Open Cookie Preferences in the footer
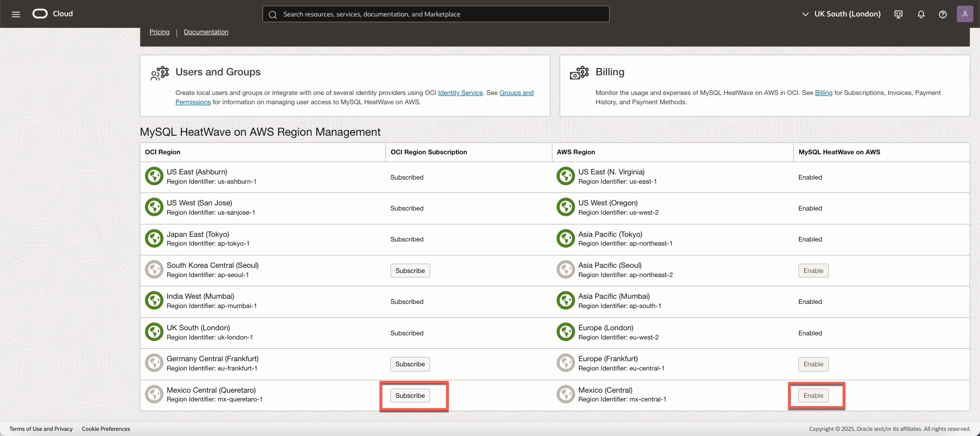The height and width of the screenshot is (436, 980). coord(106,429)
